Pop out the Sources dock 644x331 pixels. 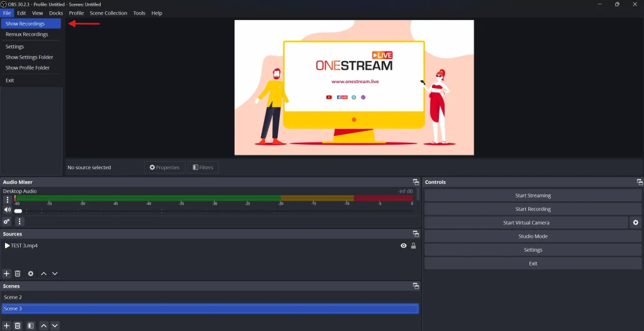click(416, 234)
